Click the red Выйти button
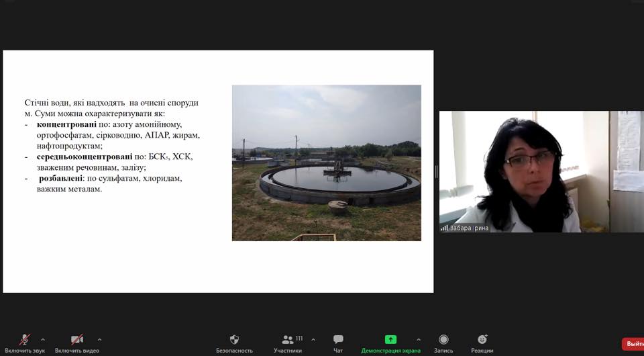The height and width of the screenshot is (356, 644). coord(633,344)
